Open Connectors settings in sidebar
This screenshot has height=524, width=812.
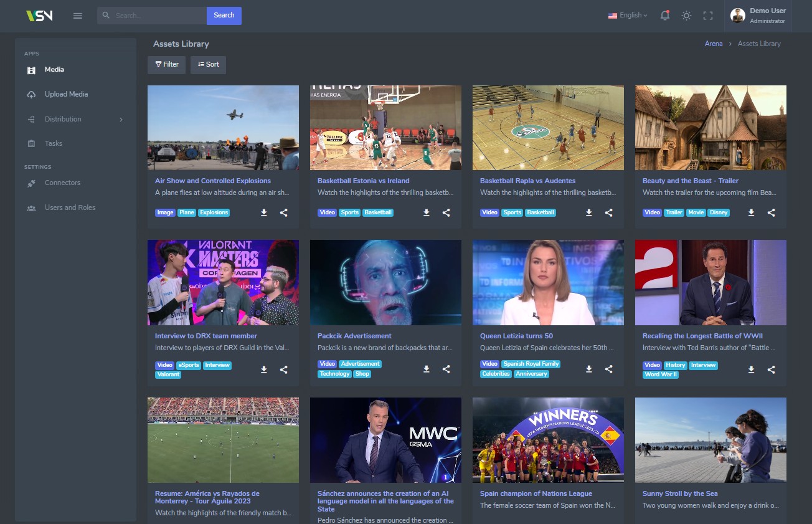click(62, 183)
